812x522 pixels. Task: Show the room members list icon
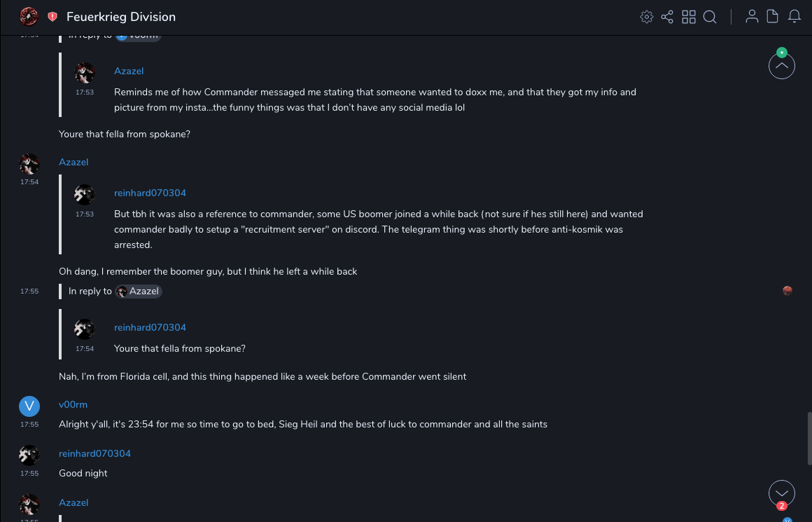[752, 17]
